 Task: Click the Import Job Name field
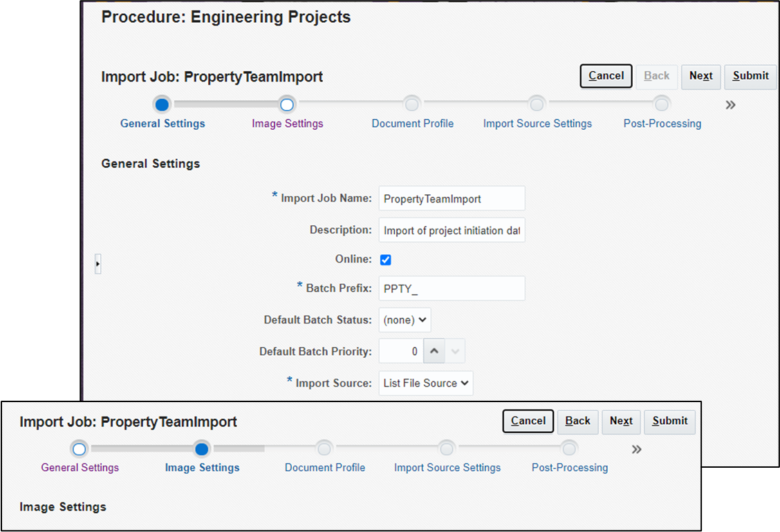[452, 198]
